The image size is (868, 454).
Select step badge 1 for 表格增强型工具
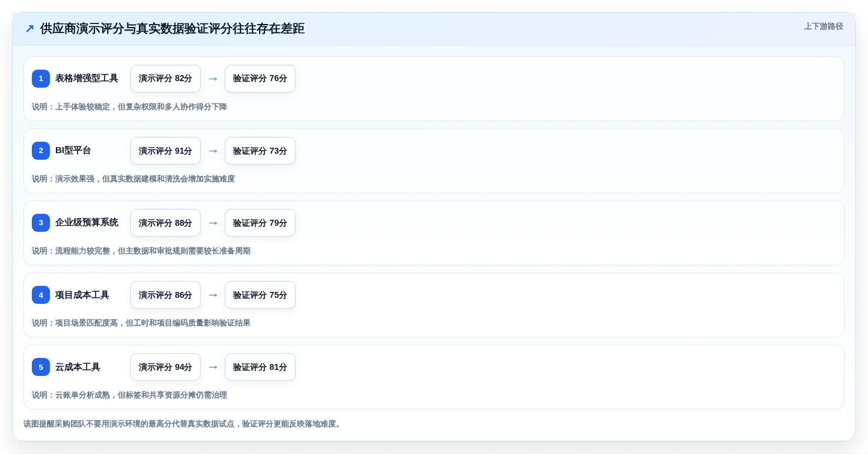click(x=41, y=79)
